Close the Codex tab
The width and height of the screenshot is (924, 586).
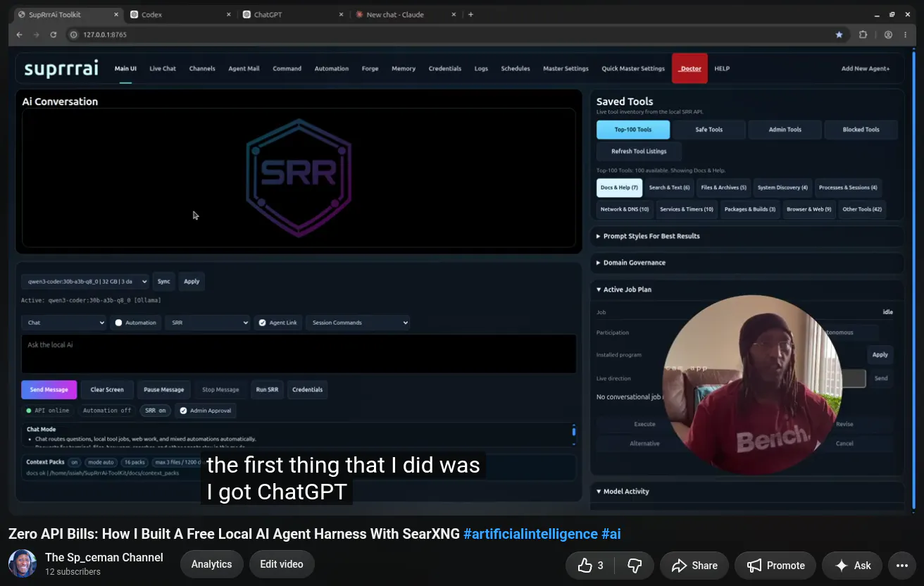click(229, 14)
